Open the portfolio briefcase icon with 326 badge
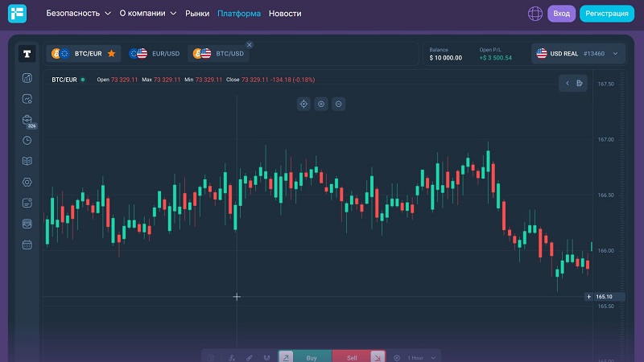 (x=27, y=120)
